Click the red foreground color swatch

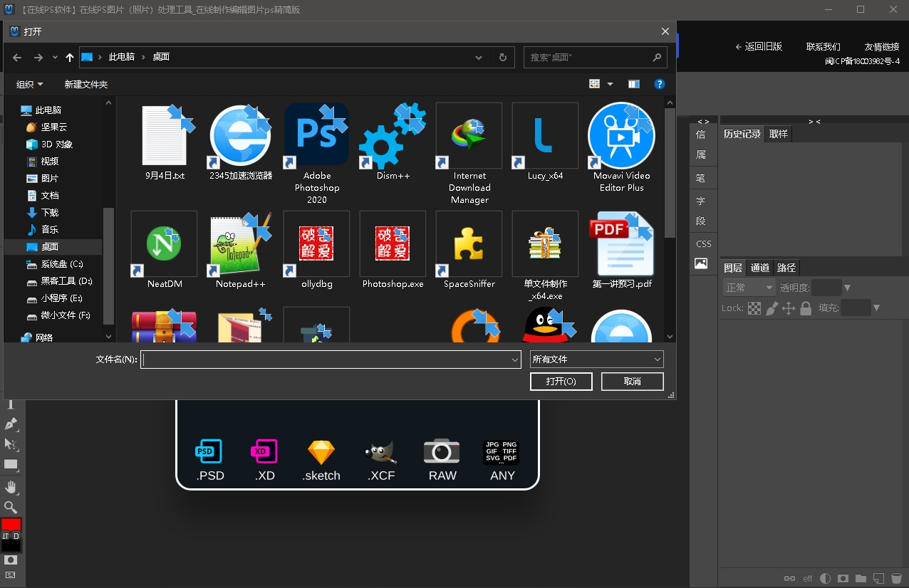(11, 524)
